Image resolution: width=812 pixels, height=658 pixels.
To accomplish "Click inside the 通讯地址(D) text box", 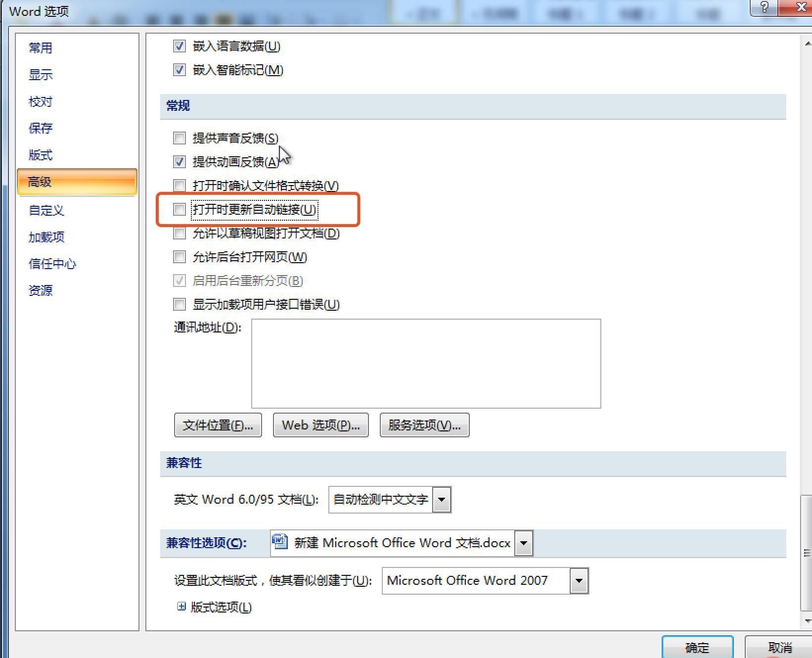I will (x=426, y=364).
